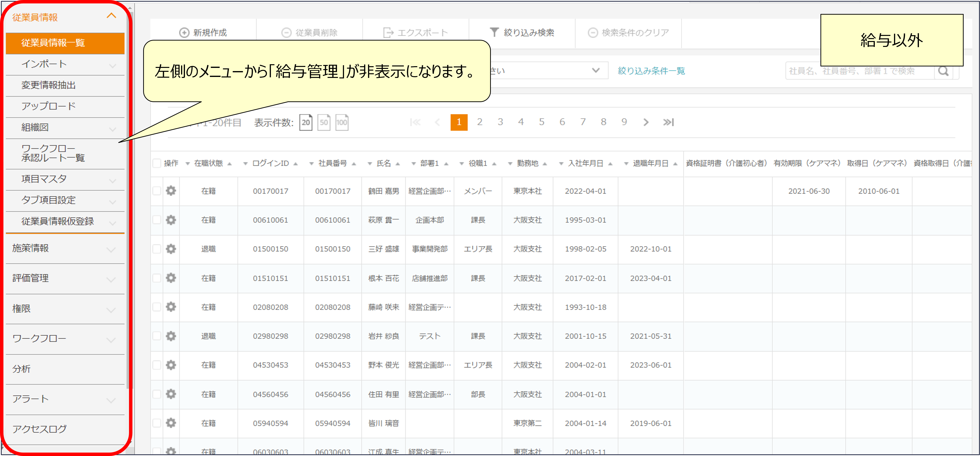
Task: Open the 従業員情報一覧 menu item
Action: click(53, 43)
